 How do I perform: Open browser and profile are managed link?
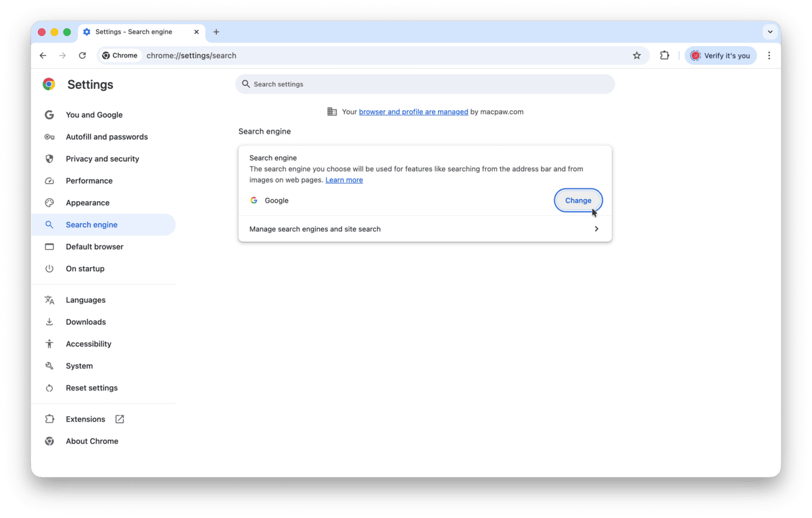[413, 112]
